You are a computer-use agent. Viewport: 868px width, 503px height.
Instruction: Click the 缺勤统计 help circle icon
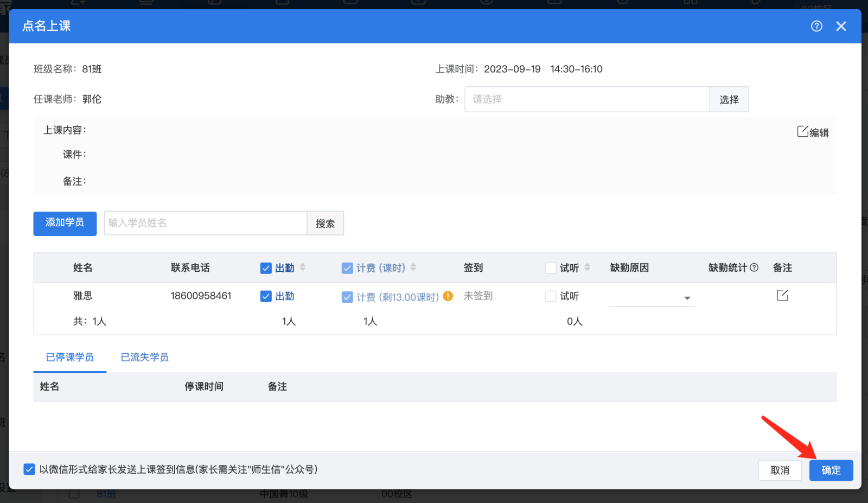point(754,268)
